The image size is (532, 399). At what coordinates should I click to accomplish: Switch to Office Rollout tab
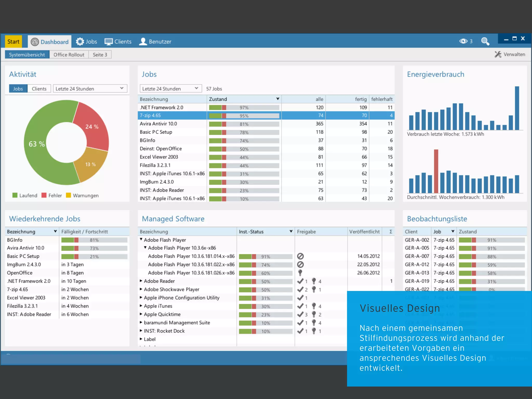pos(69,55)
